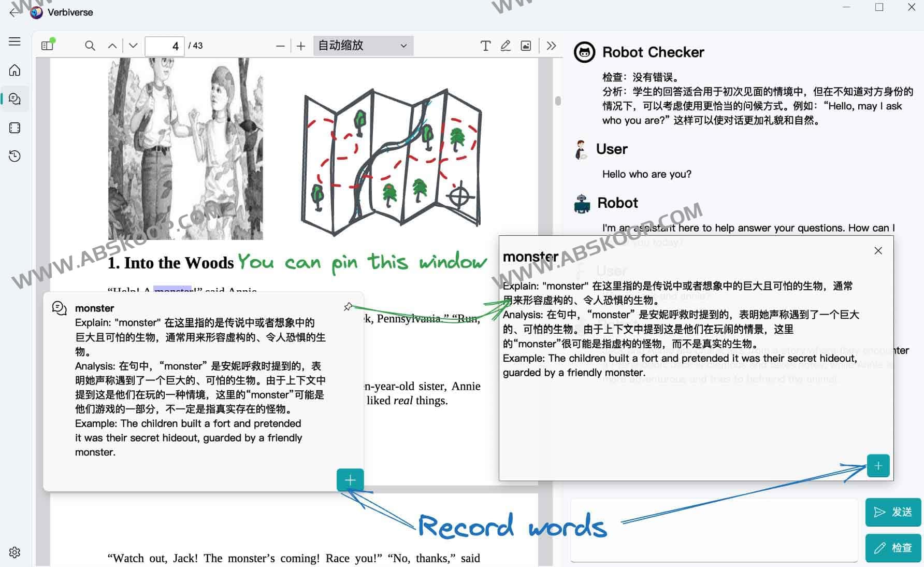Expand more tools with the double chevron

pos(551,46)
